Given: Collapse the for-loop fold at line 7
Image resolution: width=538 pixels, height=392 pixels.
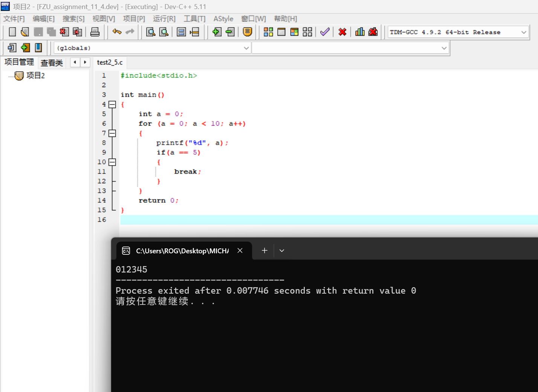Looking at the screenshot, I should (112, 133).
